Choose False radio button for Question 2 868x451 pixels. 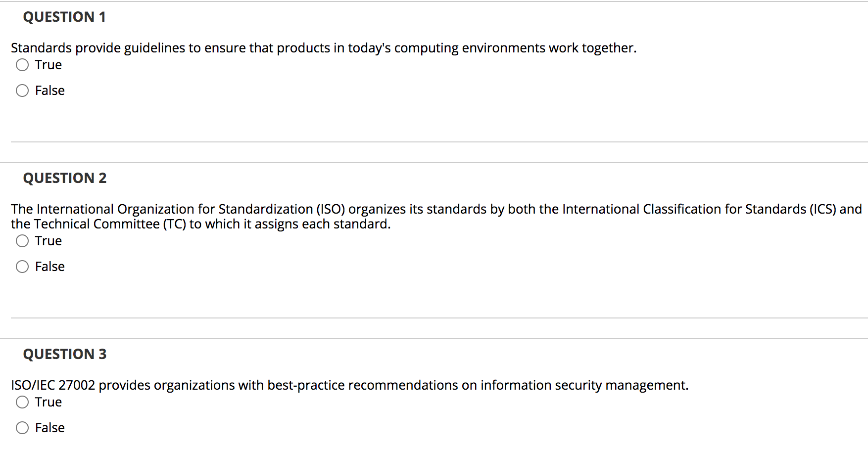pyautogui.click(x=22, y=267)
